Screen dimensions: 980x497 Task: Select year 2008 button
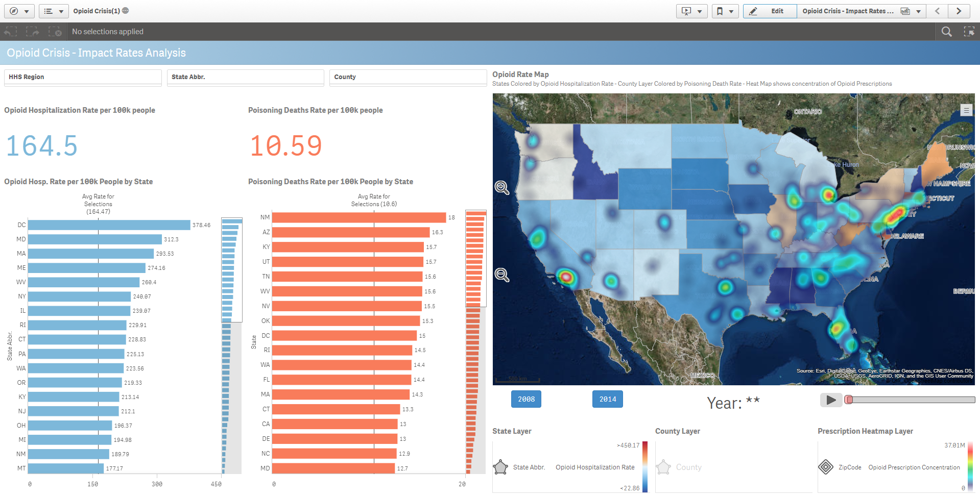click(x=526, y=399)
